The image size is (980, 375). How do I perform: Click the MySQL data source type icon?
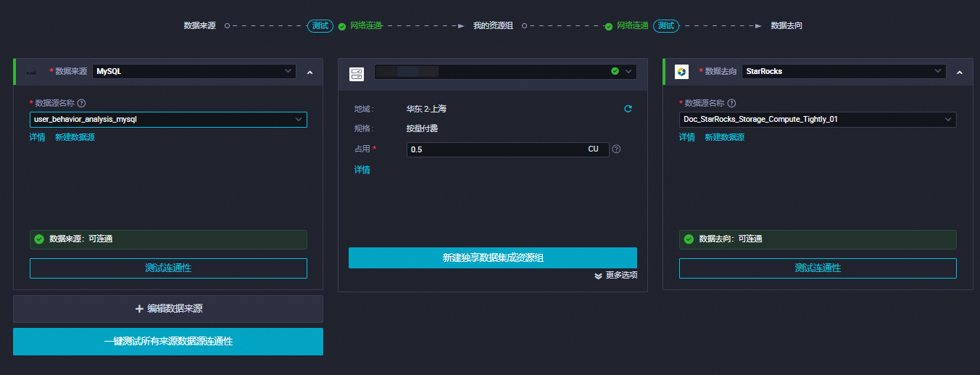pos(31,72)
